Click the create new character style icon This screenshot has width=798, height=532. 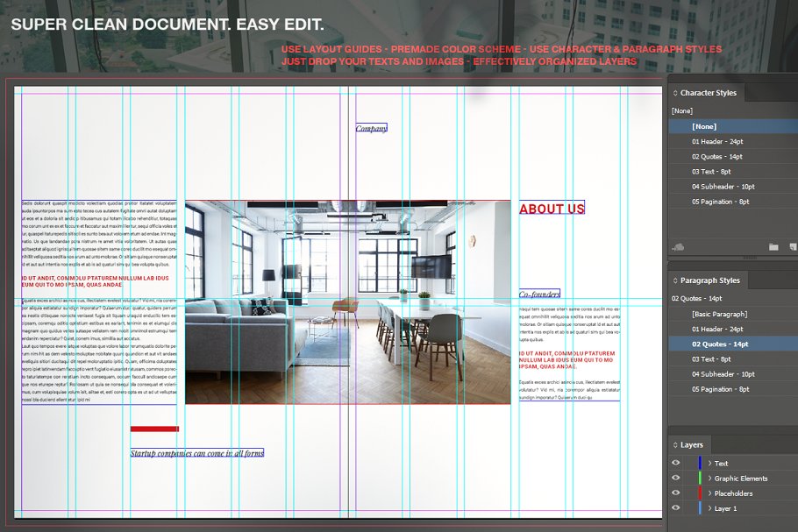pyautogui.click(x=792, y=248)
